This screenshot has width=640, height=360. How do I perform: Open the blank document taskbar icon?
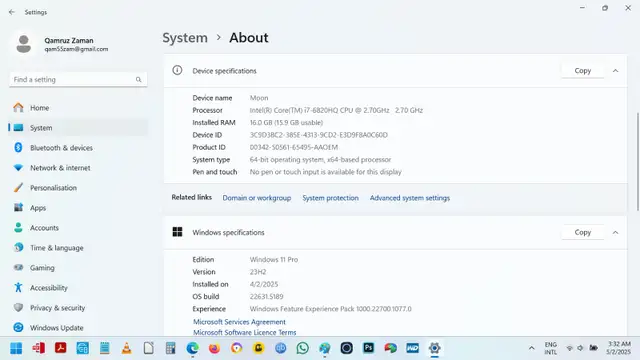click(x=149, y=348)
